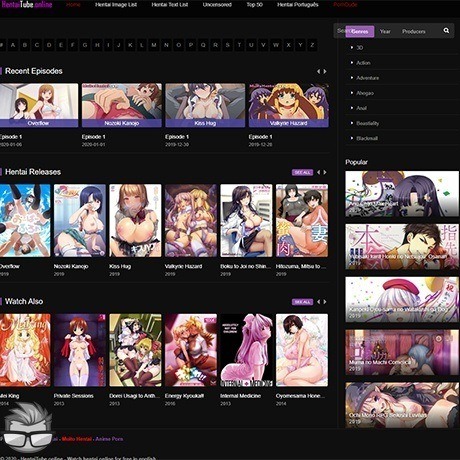The image size is (460, 460).
Task: Click See All beside Watch Also
Action: click(x=303, y=302)
